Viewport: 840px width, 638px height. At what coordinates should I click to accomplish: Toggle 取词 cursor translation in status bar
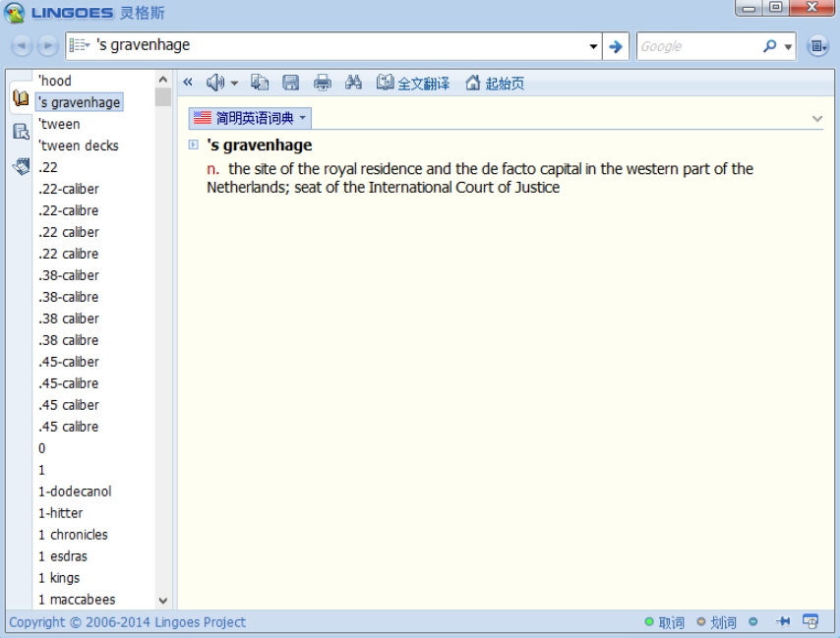click(x=665, y=622)
